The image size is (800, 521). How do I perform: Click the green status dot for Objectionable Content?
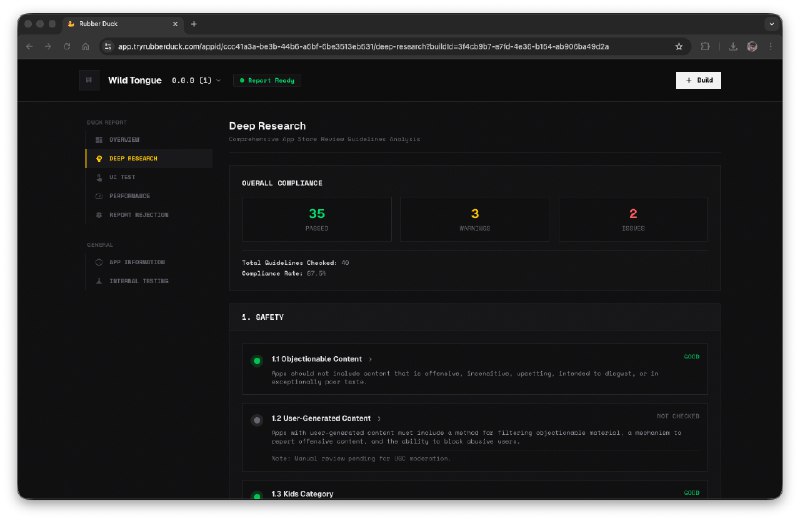pyautogui.click(x=257, y=360)
